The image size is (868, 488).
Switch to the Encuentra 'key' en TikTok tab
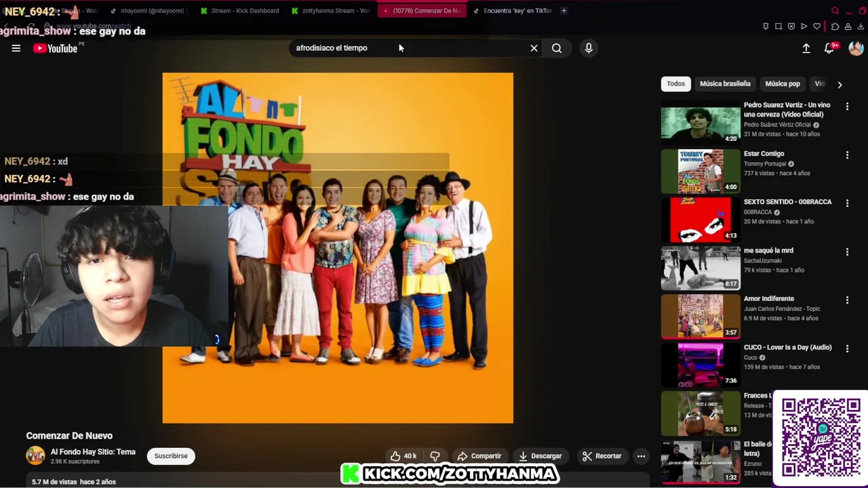coord(513,11)
